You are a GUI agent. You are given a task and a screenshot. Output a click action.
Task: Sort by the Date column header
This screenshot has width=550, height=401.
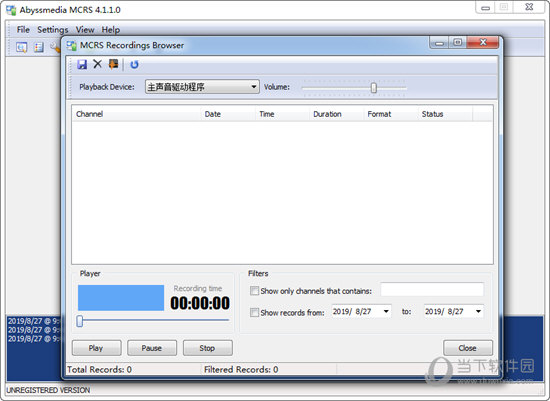click(x=228, y=114)
